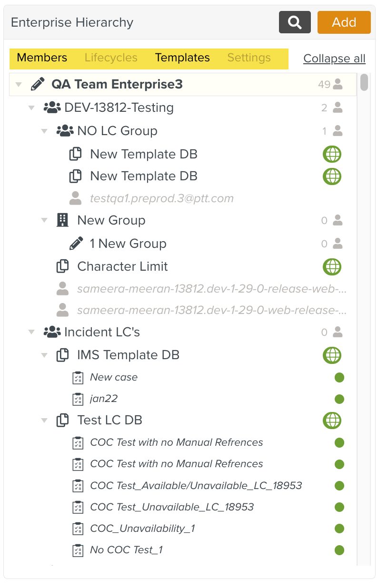
Task: Click the green globe icon for Character Limit
Action: click(x=332, y=266)
